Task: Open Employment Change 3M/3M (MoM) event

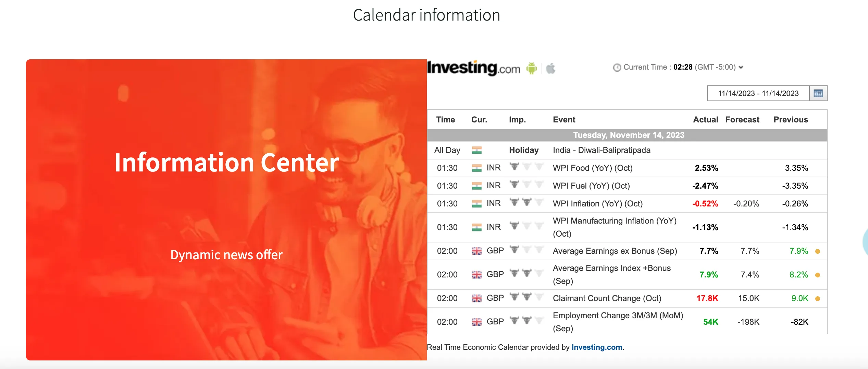Action: 618,322
